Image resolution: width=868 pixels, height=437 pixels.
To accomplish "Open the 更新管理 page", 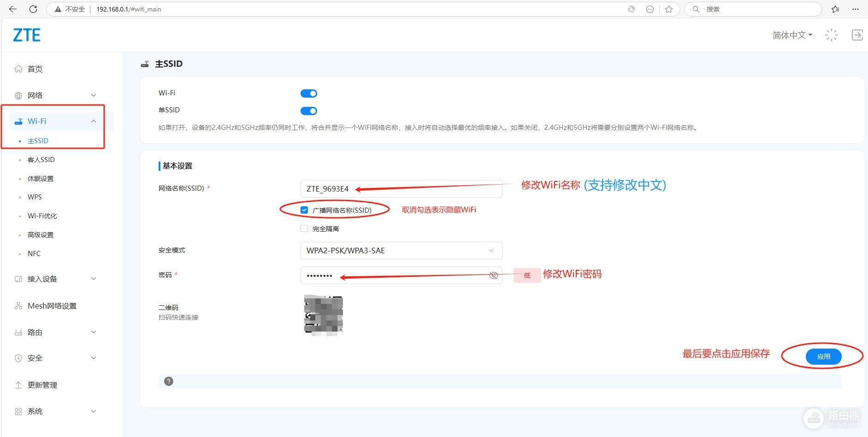I will pos(42,385).
